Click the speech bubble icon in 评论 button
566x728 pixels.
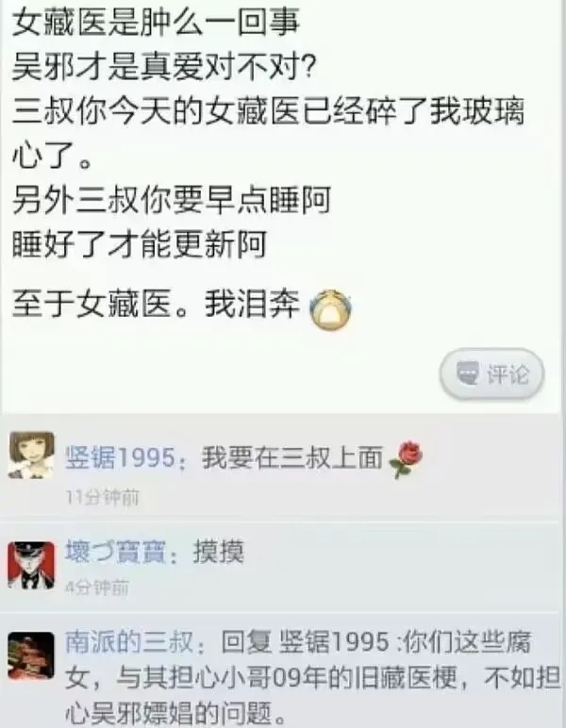467,373
